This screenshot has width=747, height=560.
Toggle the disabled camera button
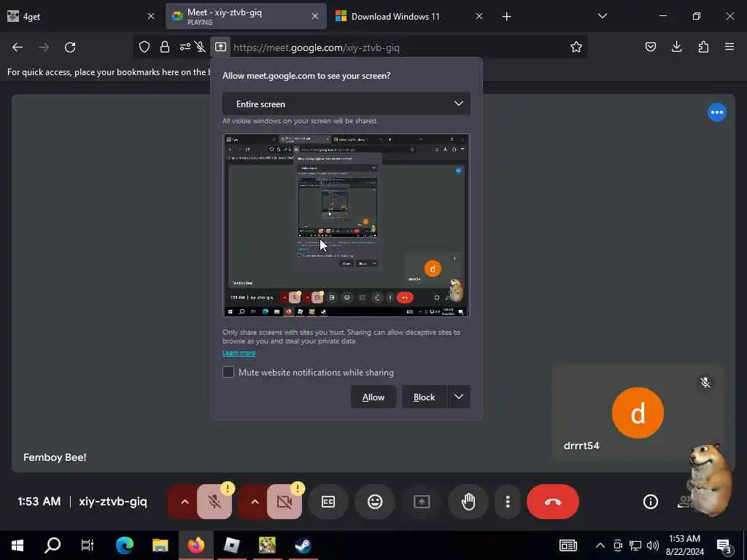(285, 502)
